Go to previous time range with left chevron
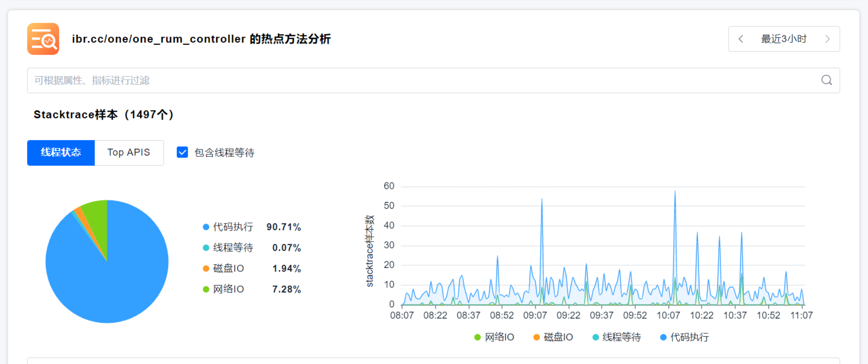The image size is (868, 364). point(741,39)
